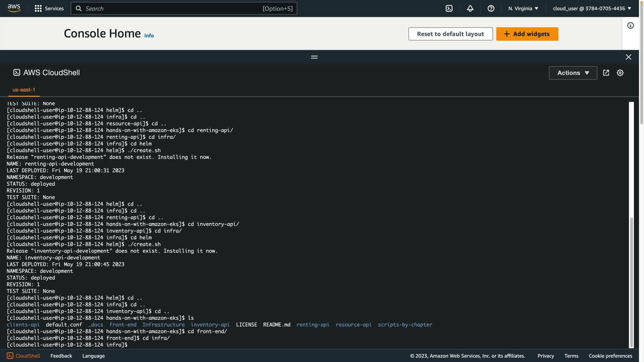Expand the N. Virginia region dropdown
Image resolution: width=644 pixels, height=362 pixels.
(x=523, y=8)
